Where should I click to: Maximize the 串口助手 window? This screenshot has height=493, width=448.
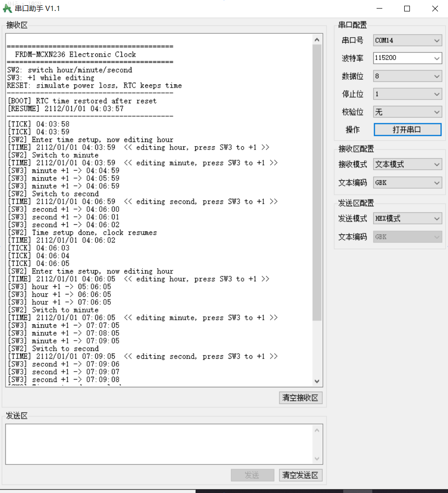pyautogui.click(x=407, y=9)
